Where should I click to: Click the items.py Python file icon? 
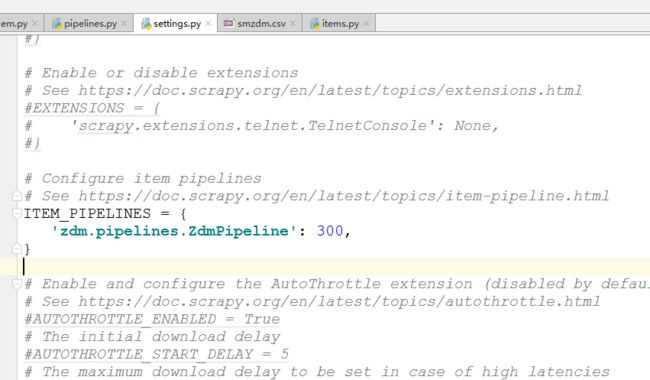point(315,24)
